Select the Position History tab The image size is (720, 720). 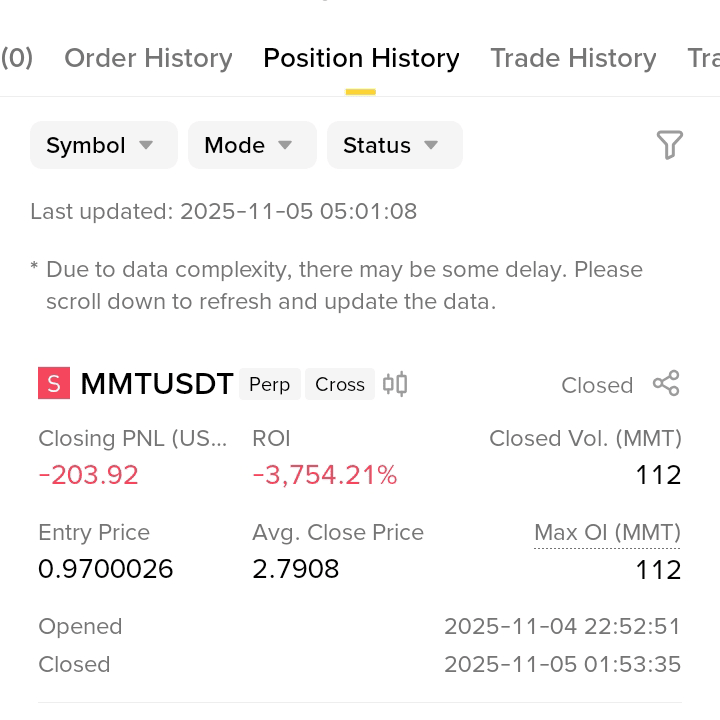361,58
